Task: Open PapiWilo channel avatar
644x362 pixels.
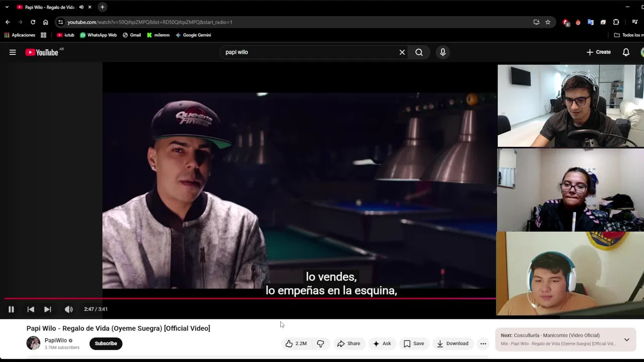Action: 33,343
